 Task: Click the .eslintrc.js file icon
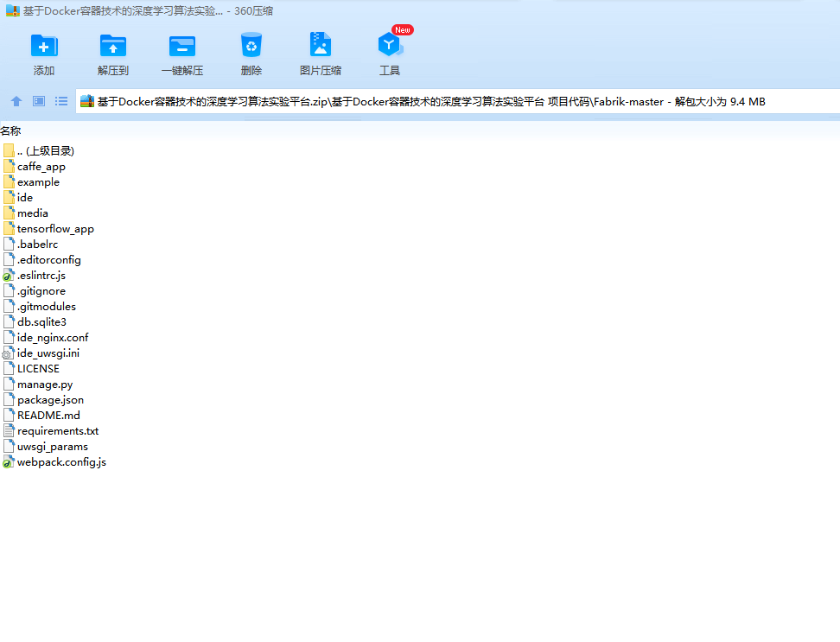[9, 276]
